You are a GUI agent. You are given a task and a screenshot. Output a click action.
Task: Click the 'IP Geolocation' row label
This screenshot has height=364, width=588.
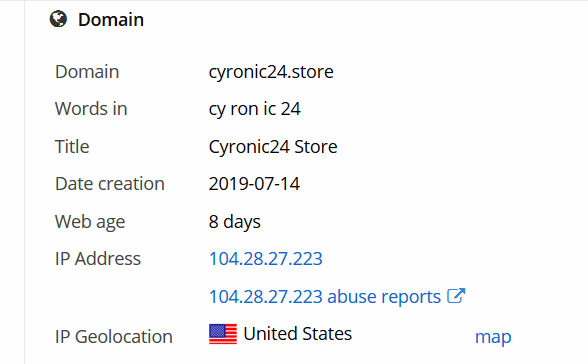(x=114, y=337)
